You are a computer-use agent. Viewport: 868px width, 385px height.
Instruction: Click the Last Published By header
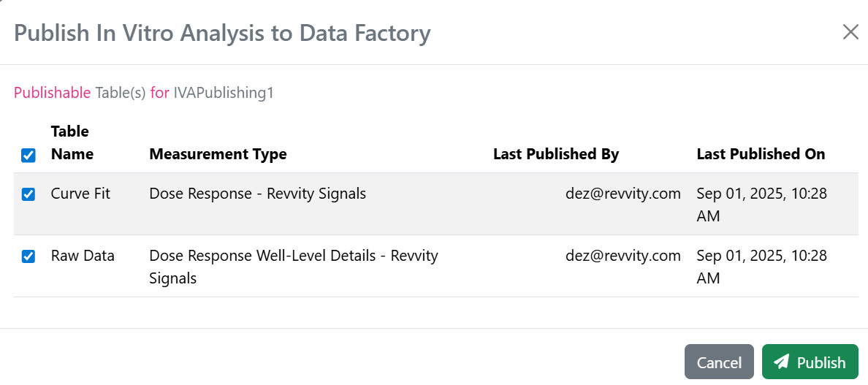[x=555, y=154]
